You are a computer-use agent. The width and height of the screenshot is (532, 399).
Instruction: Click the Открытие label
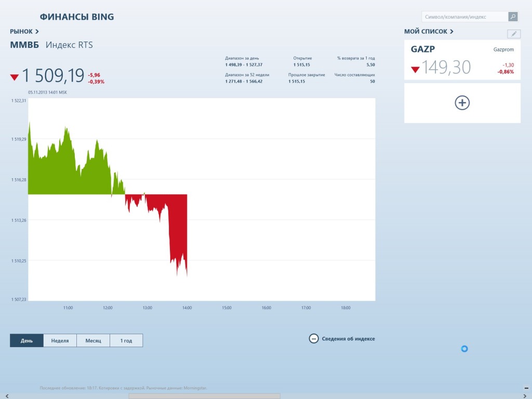point(303,58)
